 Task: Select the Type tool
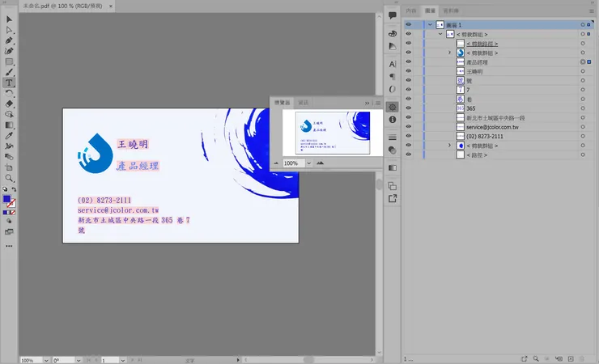point(9,83)
